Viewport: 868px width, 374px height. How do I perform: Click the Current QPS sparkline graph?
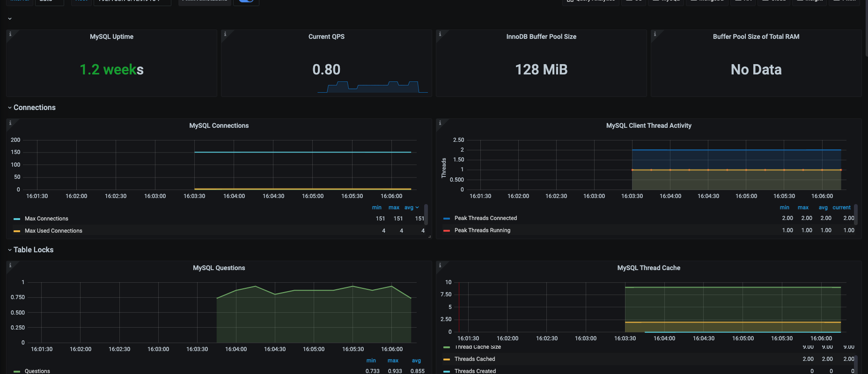point(373,87)
